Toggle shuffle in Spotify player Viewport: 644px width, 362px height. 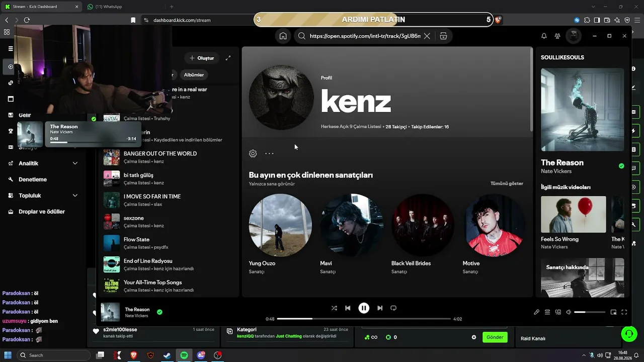(x=334, y=308)
